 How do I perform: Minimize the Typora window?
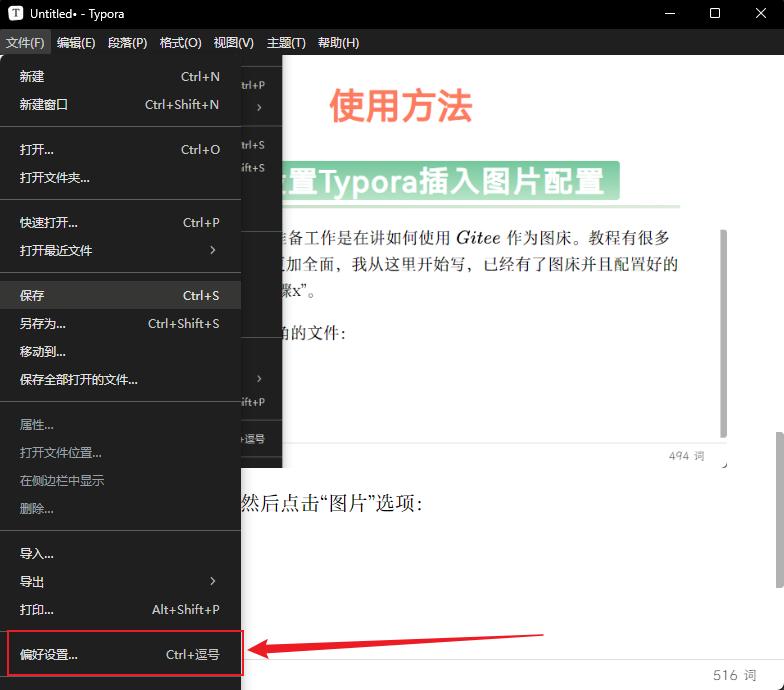(x=670, y=14)
